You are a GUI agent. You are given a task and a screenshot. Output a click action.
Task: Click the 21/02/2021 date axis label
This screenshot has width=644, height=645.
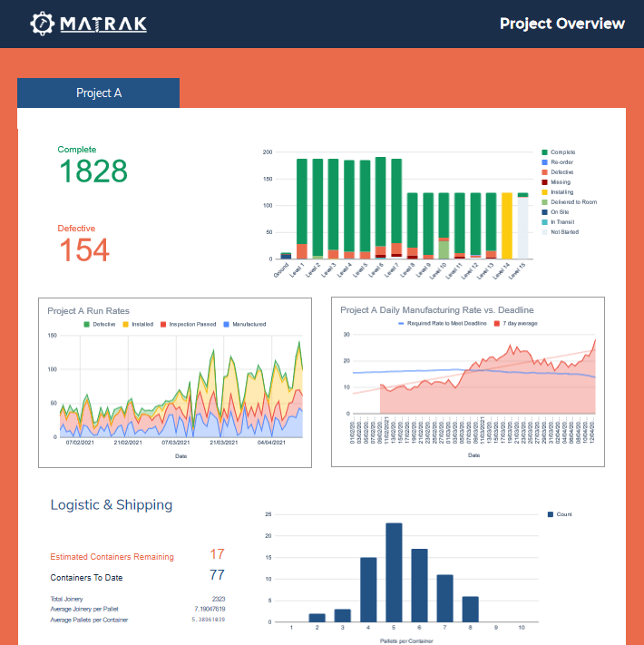128,443
